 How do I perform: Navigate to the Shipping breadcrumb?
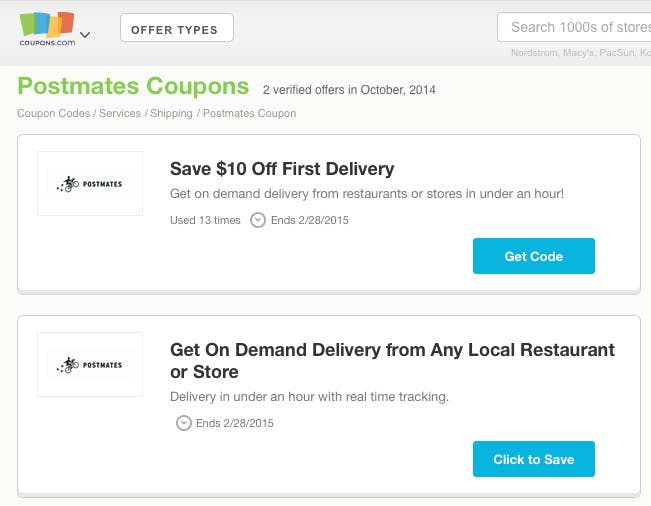171,113
